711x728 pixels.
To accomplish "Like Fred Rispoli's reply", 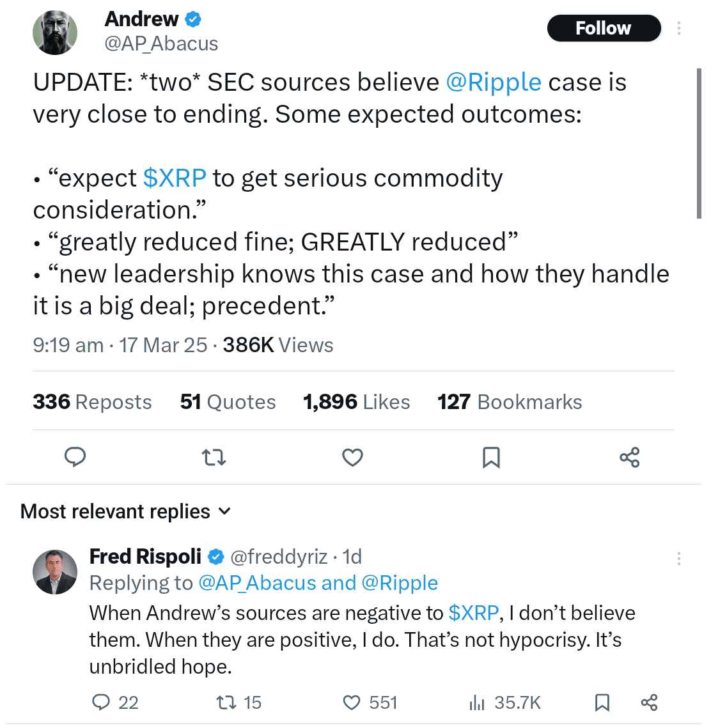I will click(x=351, y=702).
